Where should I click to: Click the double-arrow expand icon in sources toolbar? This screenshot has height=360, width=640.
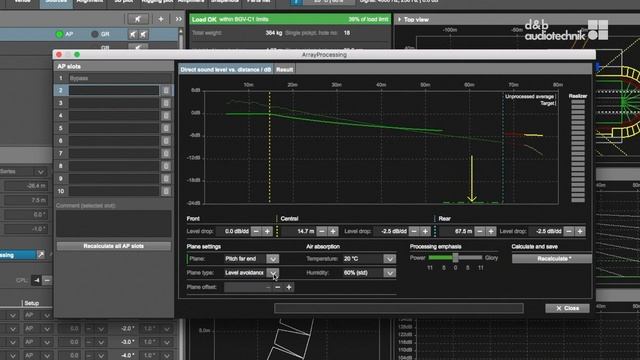coord(178,19)
